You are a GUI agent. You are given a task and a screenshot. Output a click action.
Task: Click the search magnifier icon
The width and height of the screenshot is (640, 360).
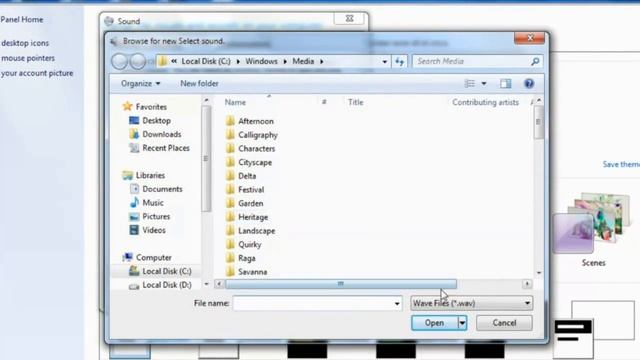tap(535, 61)
